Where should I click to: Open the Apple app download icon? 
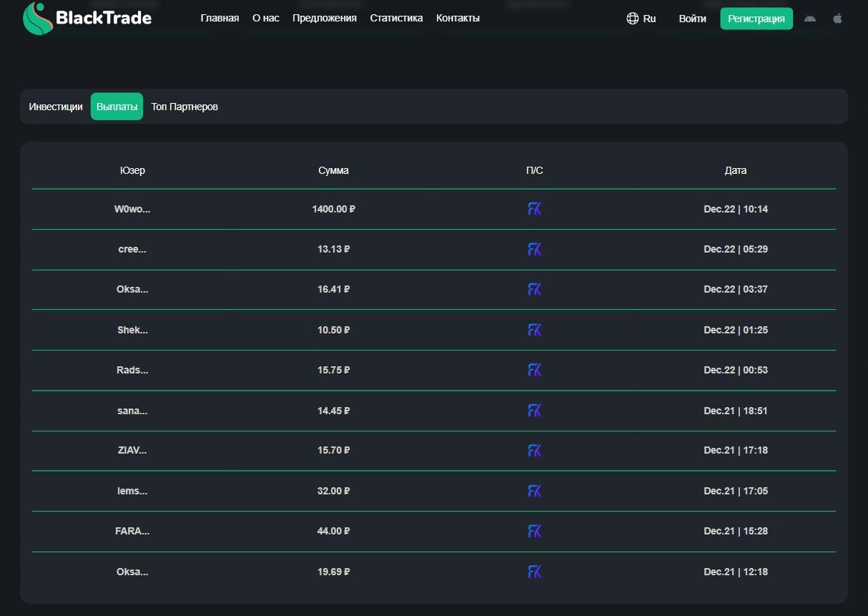pyautogui.click(x=837, y=19)
